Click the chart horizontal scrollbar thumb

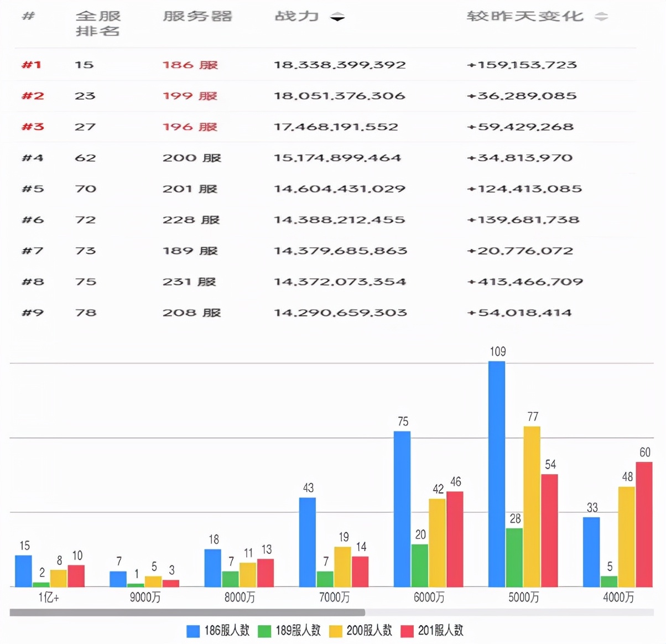pos(188,612)
